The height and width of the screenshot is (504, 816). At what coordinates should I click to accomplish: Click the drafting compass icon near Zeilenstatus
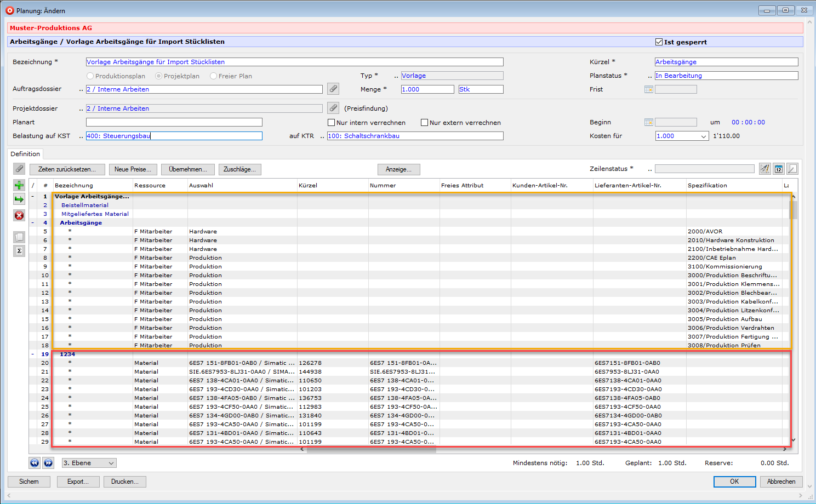point(765,169)
